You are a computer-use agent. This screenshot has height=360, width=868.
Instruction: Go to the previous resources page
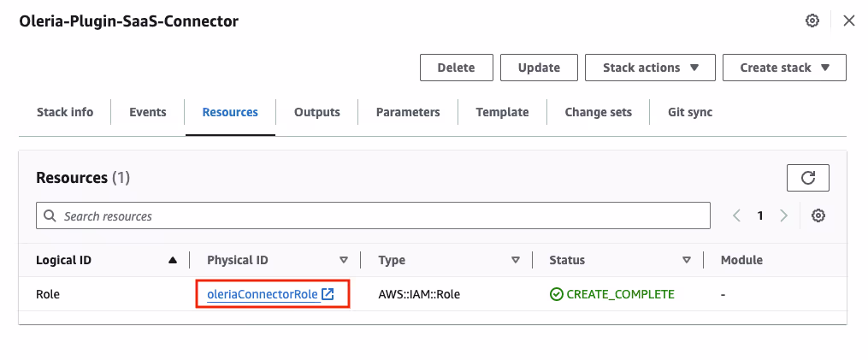(x=737, y=216)
